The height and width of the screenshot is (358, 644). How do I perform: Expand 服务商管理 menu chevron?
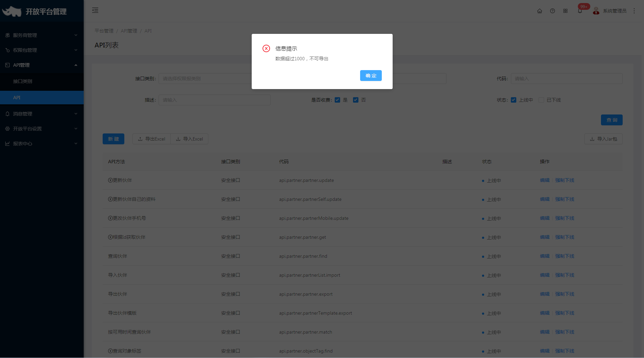(76, 35)
